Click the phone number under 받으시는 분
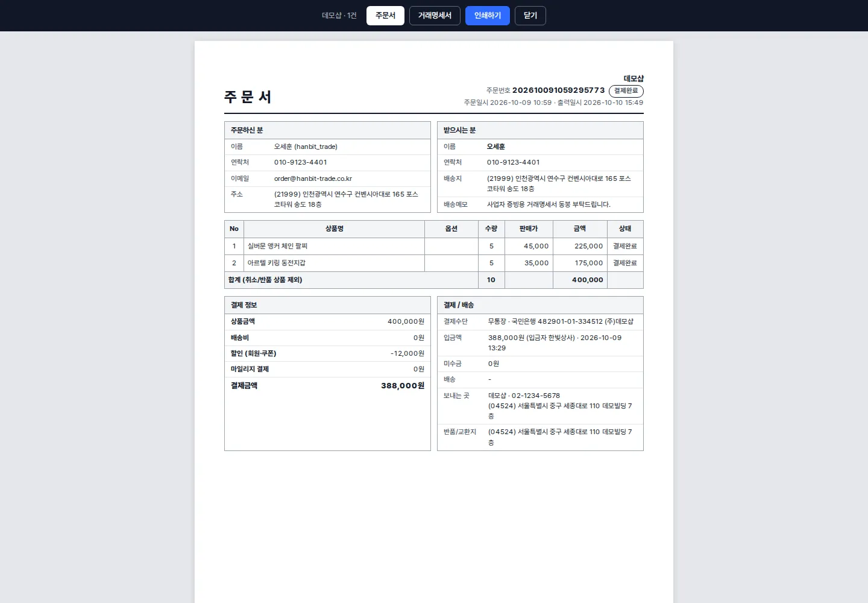Image resolution: width=868 pixels, height=603 pixels. pyautogui.click(x=514, y=162)
